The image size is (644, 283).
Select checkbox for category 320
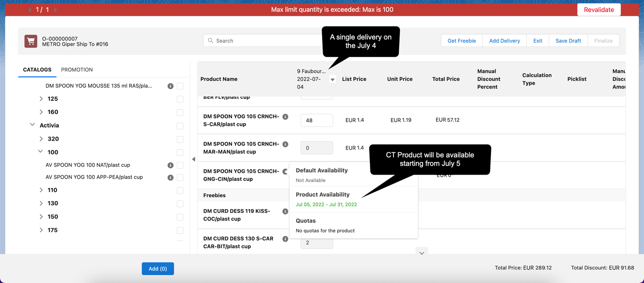pyautogui.click(x=180, y=139)
